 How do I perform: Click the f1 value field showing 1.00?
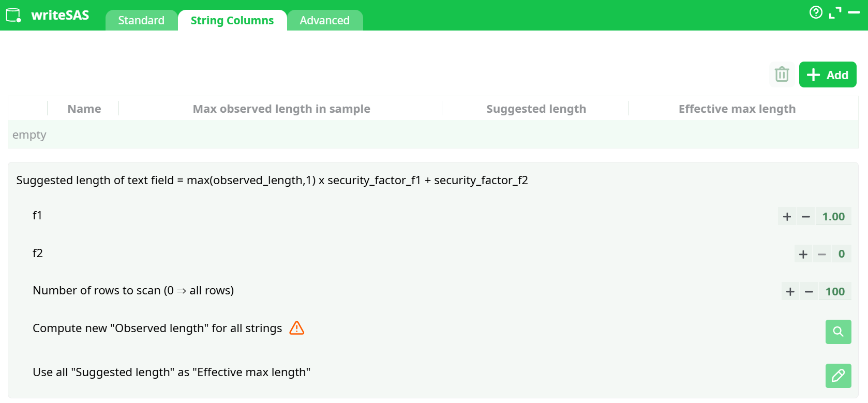coord(833,217)
